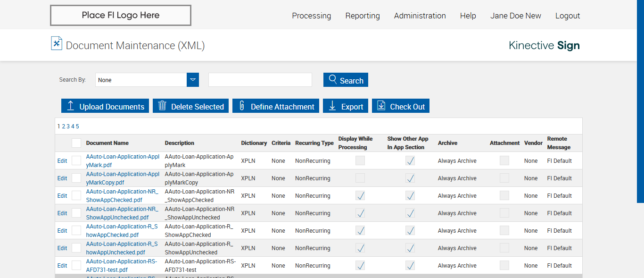
Task: Tick the row checkbox for AAuto-Loan-Application-NR_ShowAppChecked.pdf
Action: pyautogui.click(x=76, y=196)
